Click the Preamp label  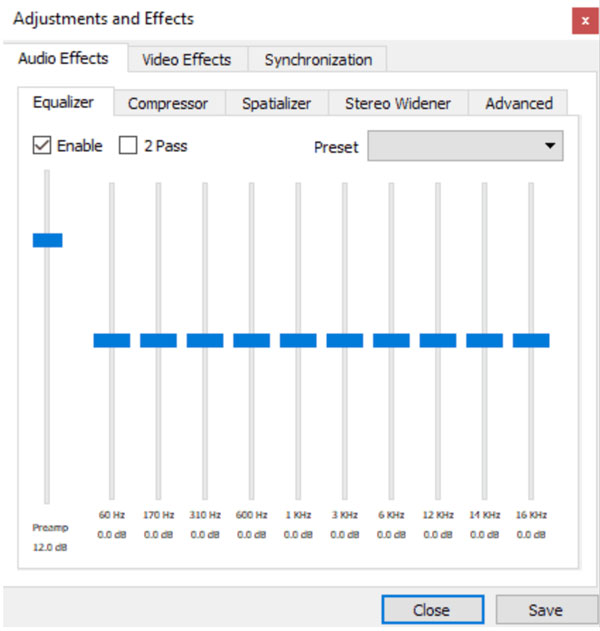click(x=50, y=527)
